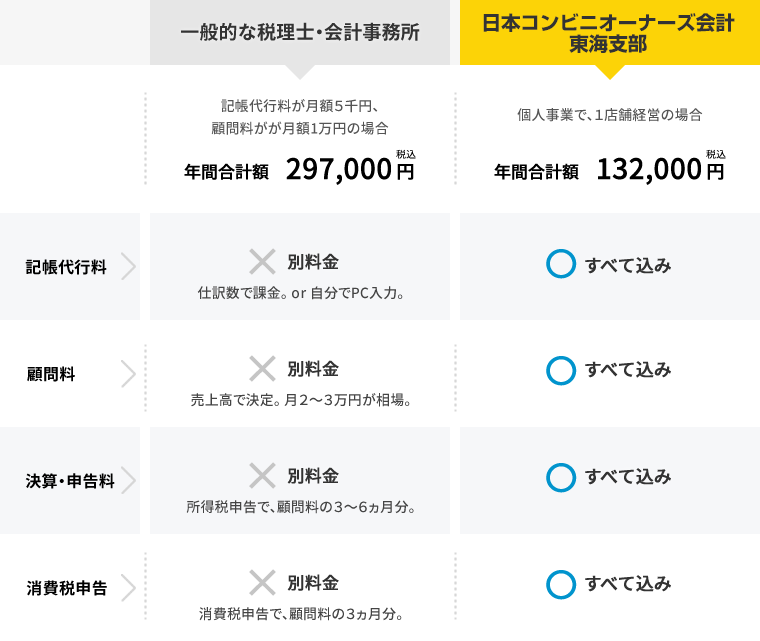Select the 一般的な税理士・会計事務所 column header
760x641 pixels.
tap(300, 32)
